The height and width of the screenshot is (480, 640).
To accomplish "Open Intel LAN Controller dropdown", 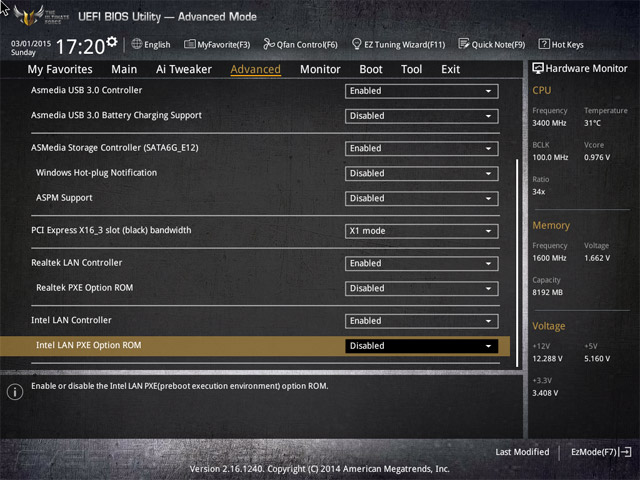I will 422,321.
